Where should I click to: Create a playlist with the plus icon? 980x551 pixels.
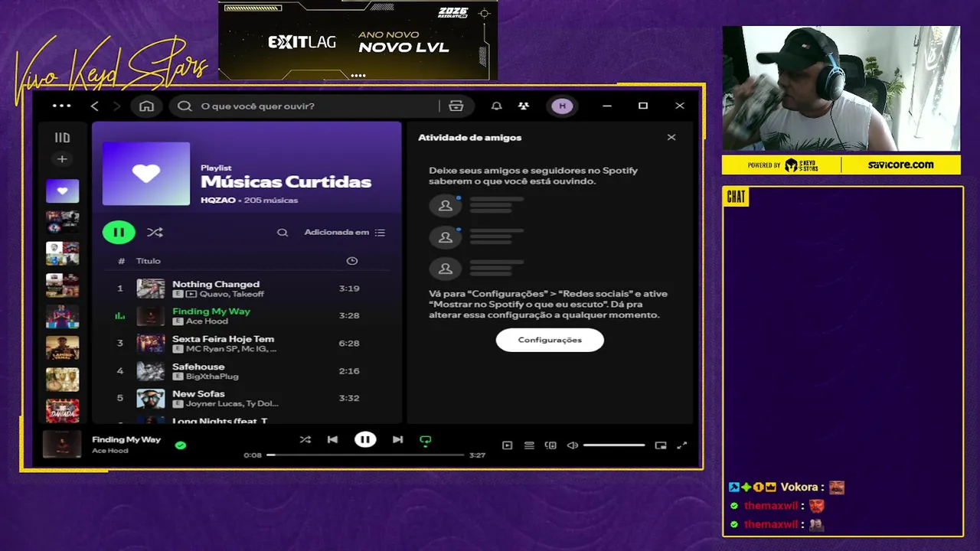point(62,159)
